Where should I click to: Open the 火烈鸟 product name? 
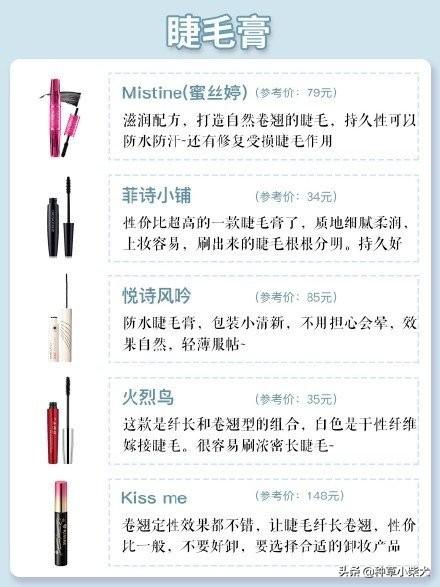click(148, 398)
